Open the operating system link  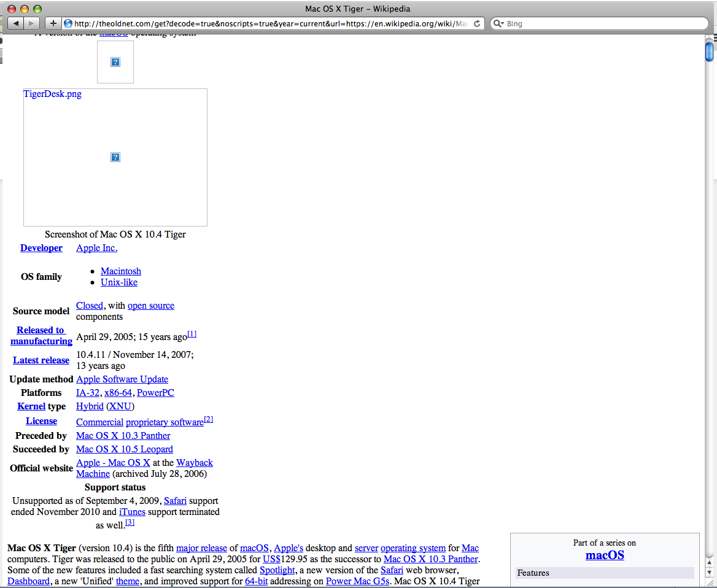tap(413, 548)
